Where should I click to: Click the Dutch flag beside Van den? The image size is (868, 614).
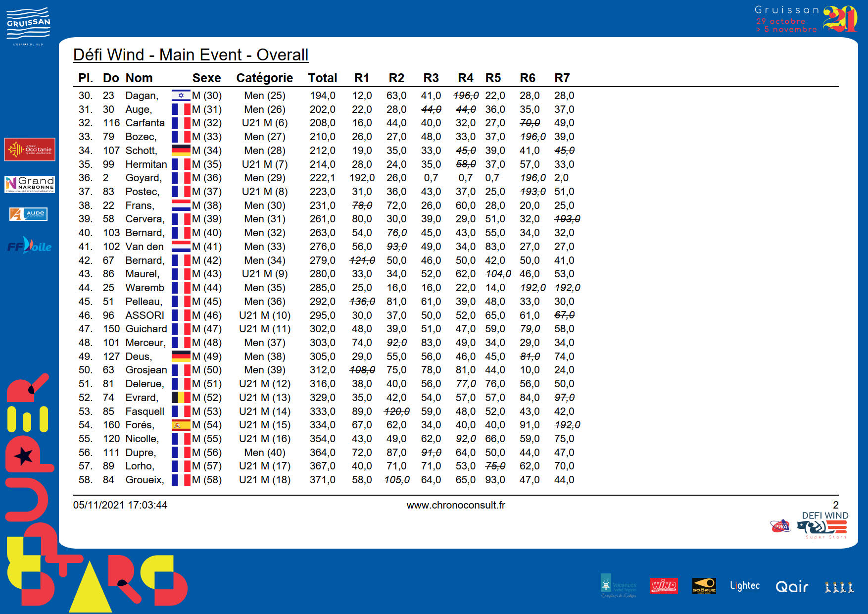tap(181, 247)
